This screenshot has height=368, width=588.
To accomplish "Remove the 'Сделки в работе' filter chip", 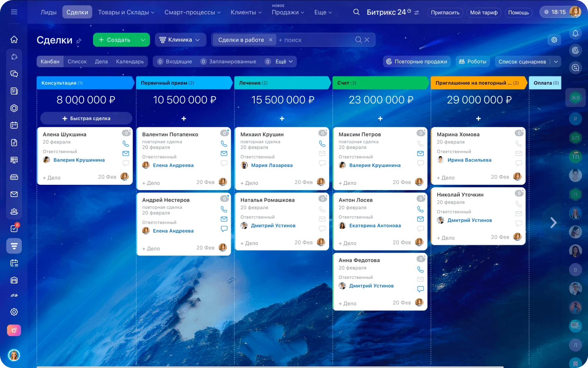I will pos(270,40).
